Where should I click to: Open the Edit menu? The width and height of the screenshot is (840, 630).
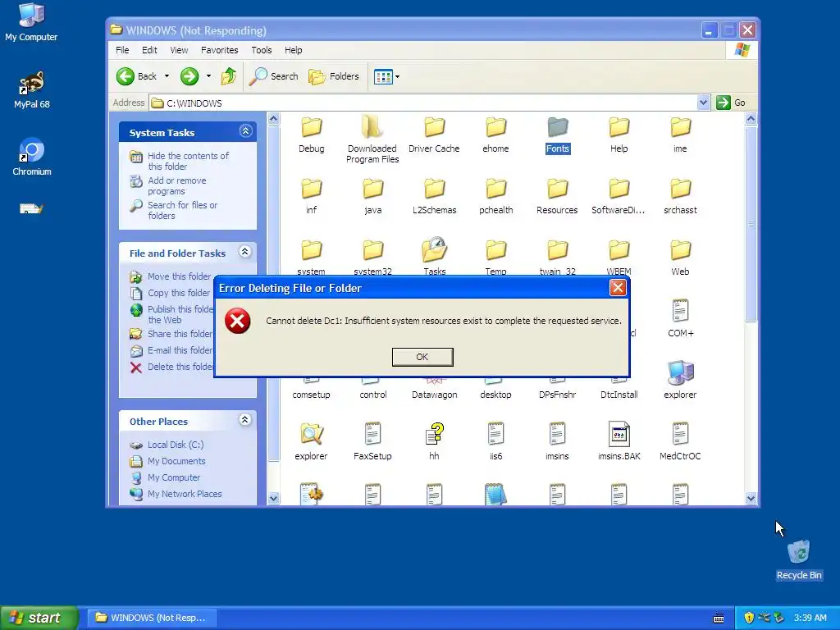point(149,50)
